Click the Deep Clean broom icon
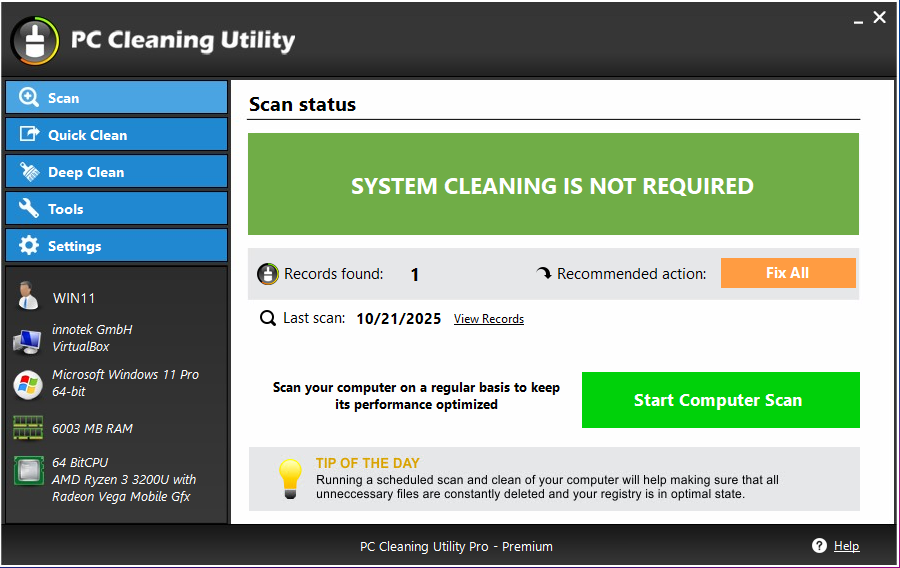Screen dimensions: 900x568 click(29, 172)
